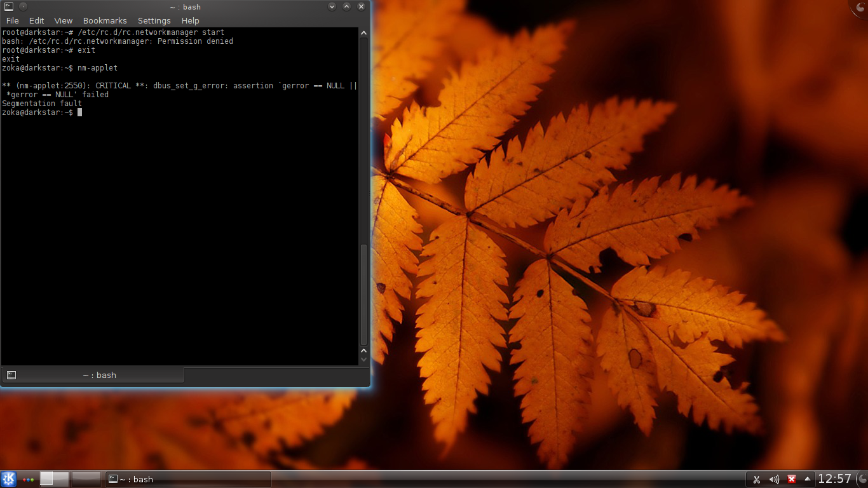868x488 pixels.
Task: Click the terminal icon on bash tab
Action: tap(11, 376)
